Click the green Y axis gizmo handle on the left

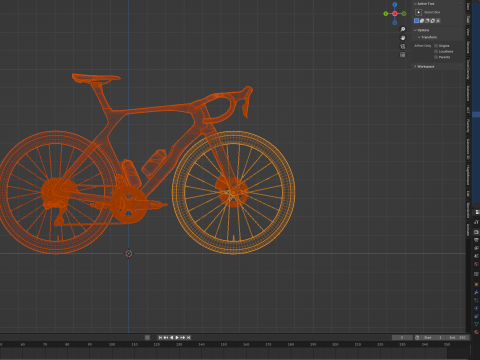pos(386,14)
